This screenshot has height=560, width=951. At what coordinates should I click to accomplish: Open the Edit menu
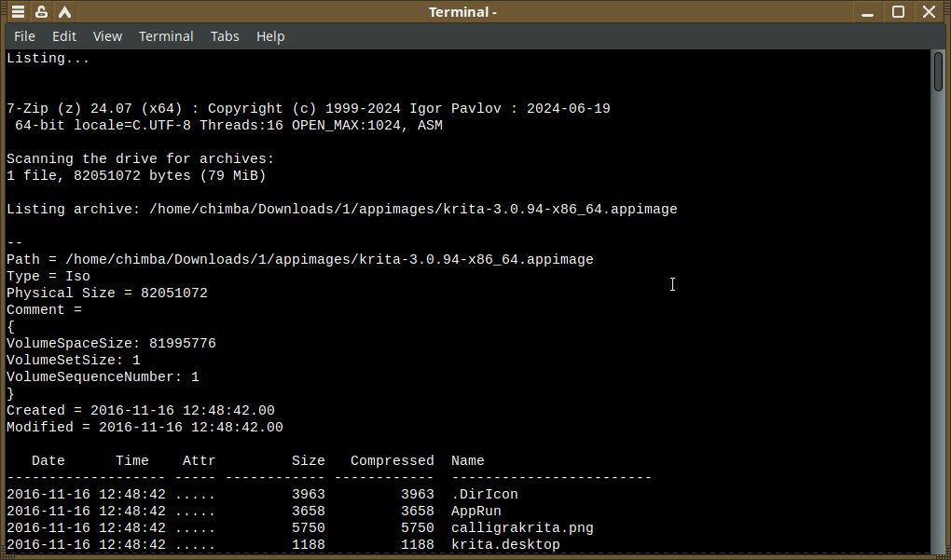(64, 36)
